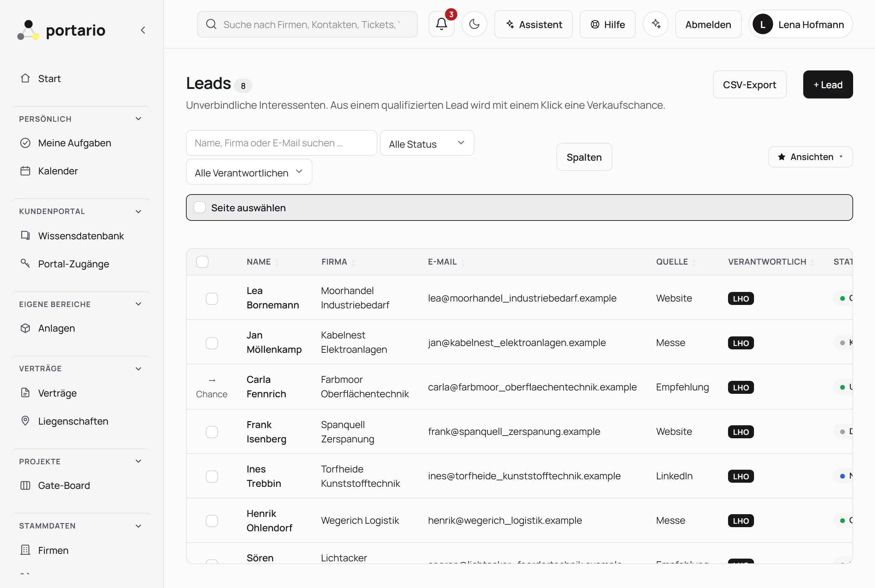Viewport: 875px width, 588px height.
Task: Click Carla Fennrich's Chance arrow indicator
Action: pos(212,387)
